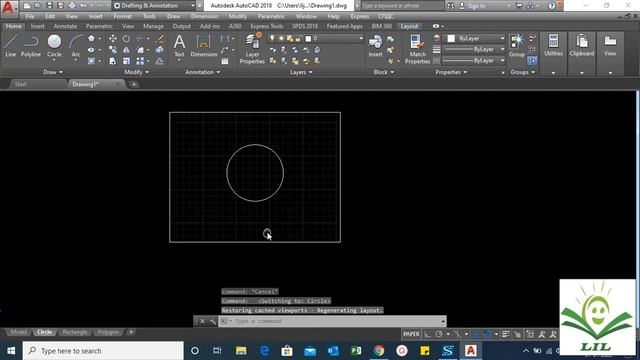The width and height of the screenshot is (640, 360).
Task: Select the Polyline tool
Action: pyautogui.click(x=31, y=45)
